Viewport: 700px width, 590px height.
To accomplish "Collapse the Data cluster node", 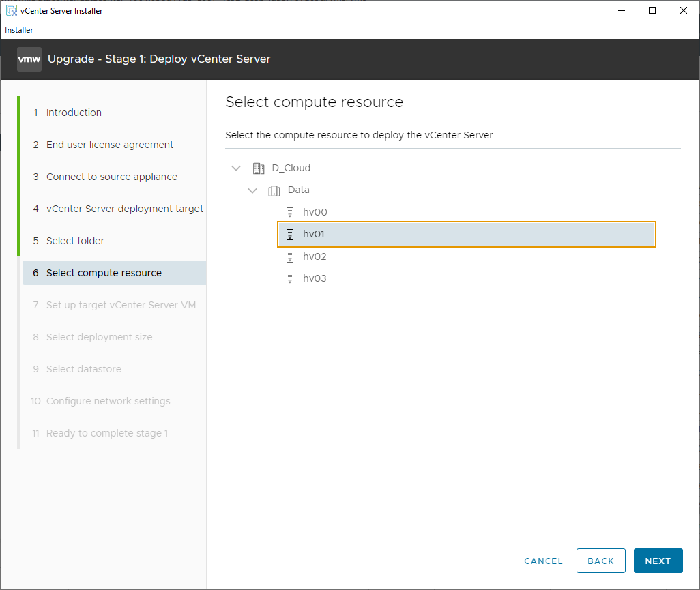I will (x=252, y=191).
